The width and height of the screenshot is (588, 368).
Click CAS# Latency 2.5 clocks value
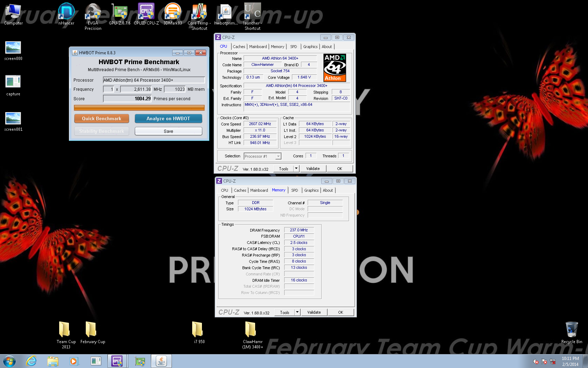[299, 243]
